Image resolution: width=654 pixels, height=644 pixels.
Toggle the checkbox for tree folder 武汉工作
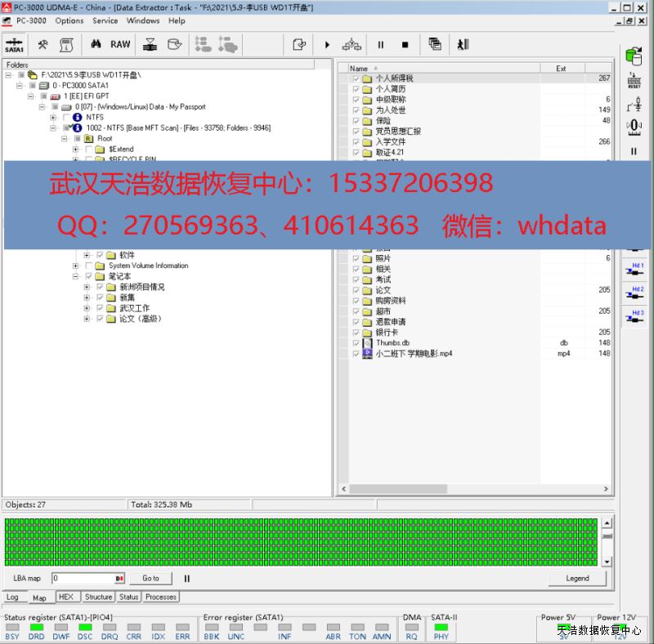(x=100, y=308)
